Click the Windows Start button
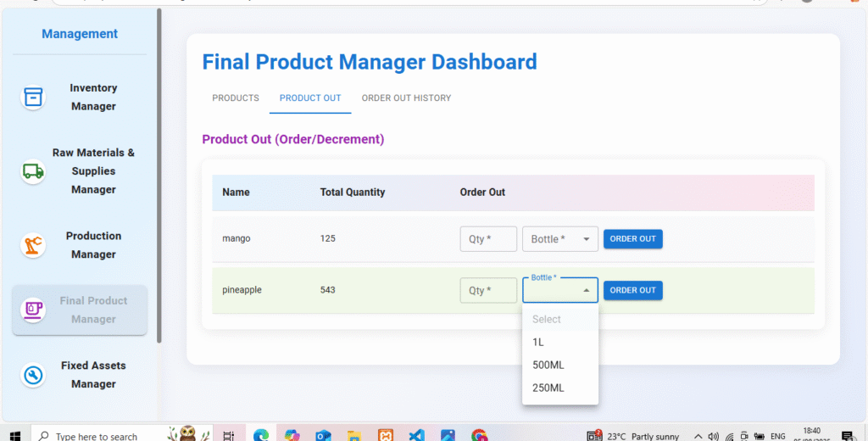 [14, 435]
